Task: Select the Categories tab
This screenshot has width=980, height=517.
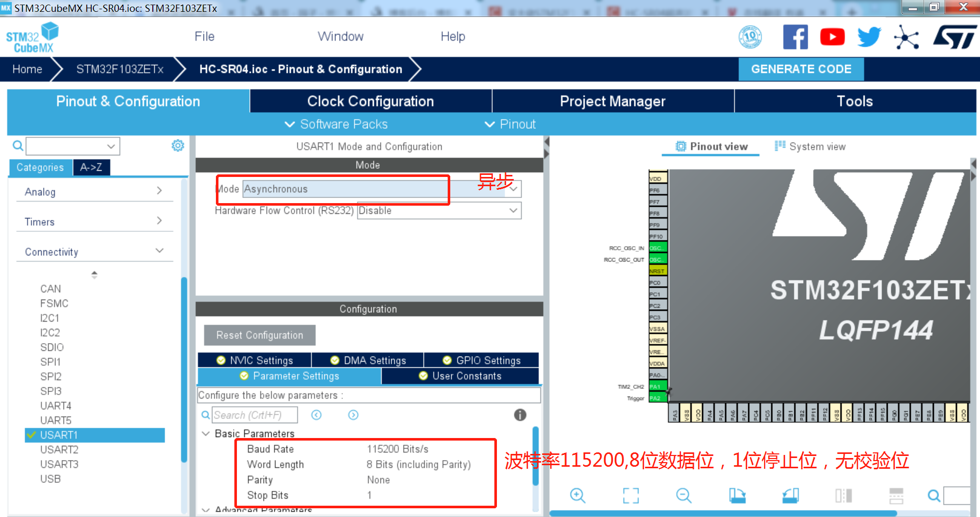Action: click(x=40, y=167)
